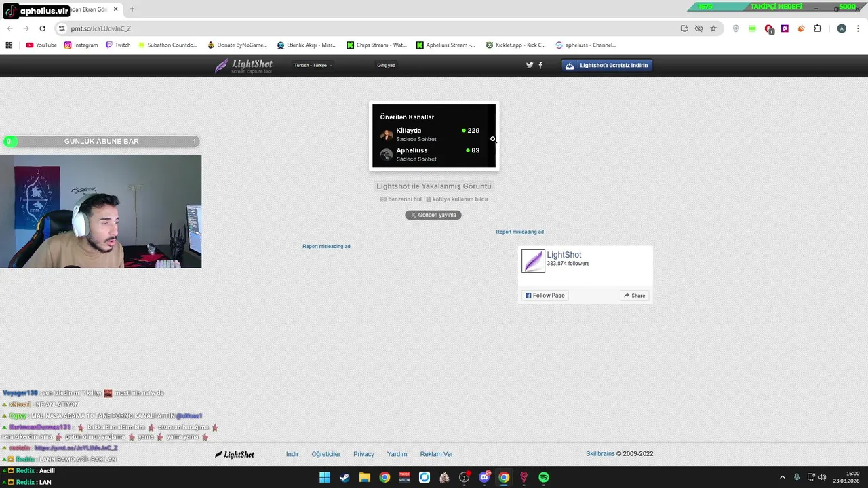Open the Turkish - Türkçe language dropdown
The image size is (868, 488).
(x=313, y=66)
